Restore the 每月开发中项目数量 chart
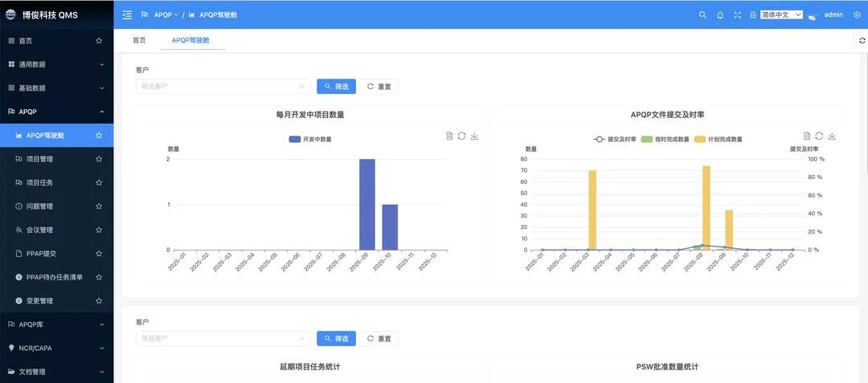Image resolution: width=868 pixels, height=383 pixels. point(461,136)
